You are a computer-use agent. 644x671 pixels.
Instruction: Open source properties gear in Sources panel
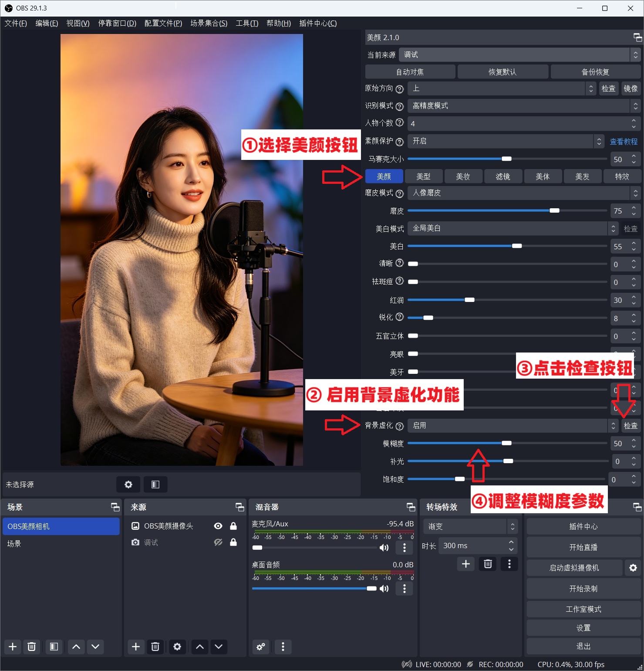(177, 647)
